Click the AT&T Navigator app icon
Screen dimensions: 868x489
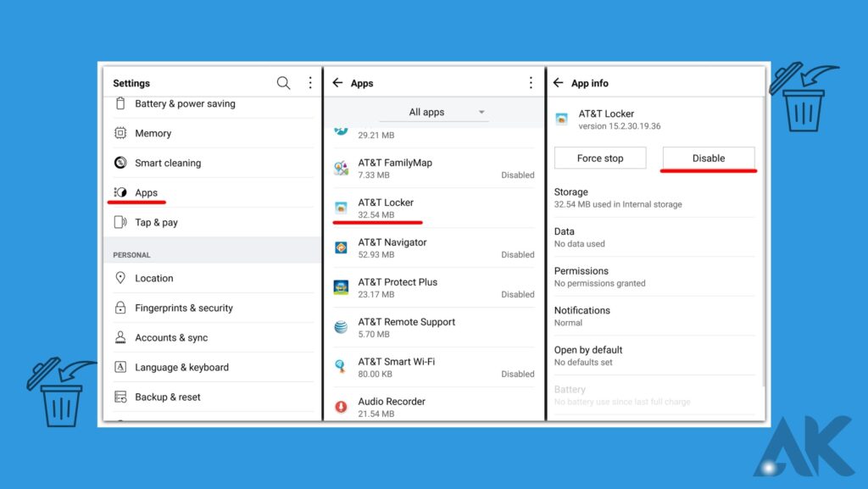tap(341, 247)
